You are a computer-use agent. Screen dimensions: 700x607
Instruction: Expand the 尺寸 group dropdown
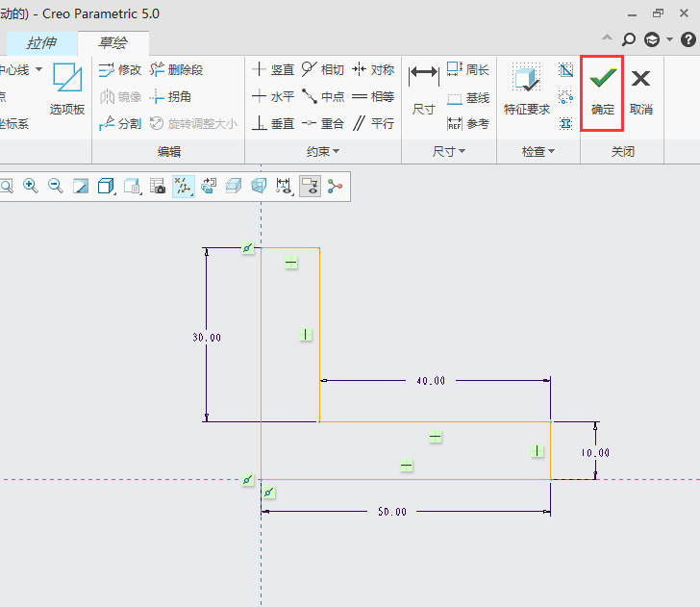449,152
